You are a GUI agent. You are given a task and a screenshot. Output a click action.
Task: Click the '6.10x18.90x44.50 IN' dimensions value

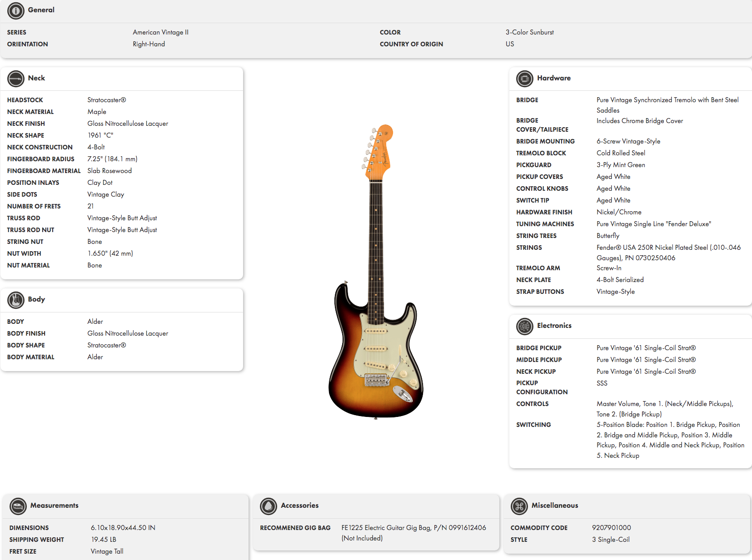[x=123, y=528]
